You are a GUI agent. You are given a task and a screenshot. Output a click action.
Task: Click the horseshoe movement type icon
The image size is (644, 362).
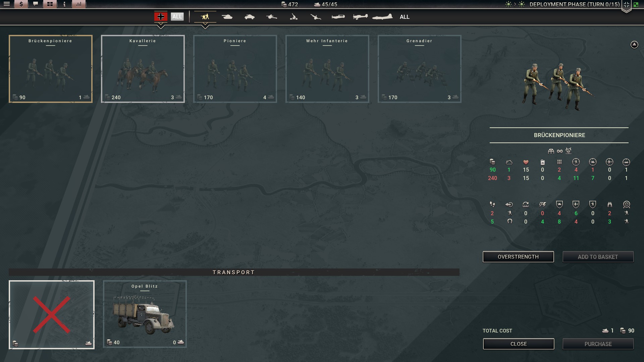(509, 221)
